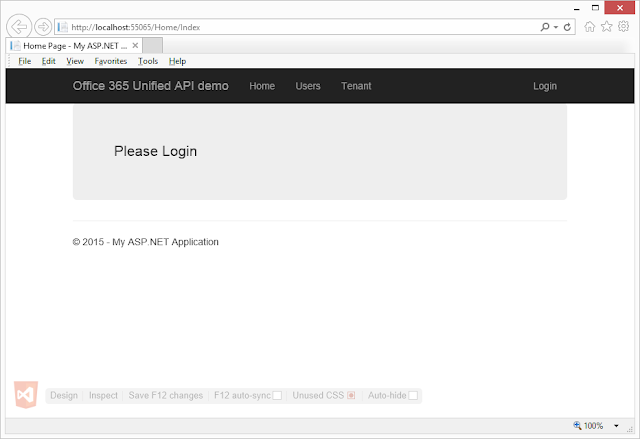
Task: Click Design in the Browser Link toolbar
Action: (64, 395)
